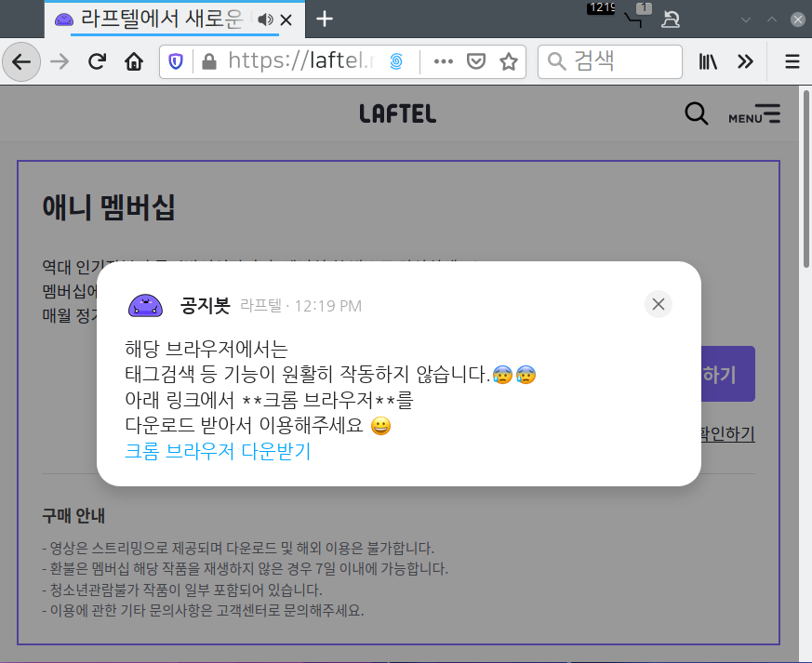This screenshot has width=812, height=663.
Task: Open a new tab with plus button
Action: point(325,20)
